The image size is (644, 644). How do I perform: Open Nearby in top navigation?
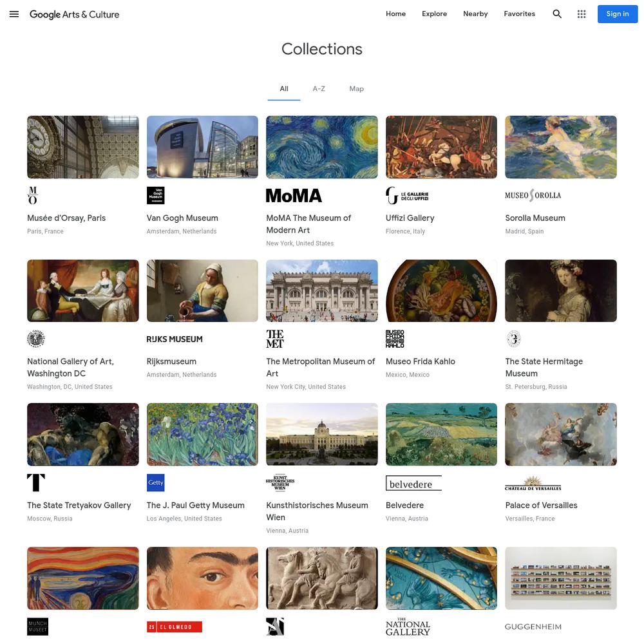[475, 14]
